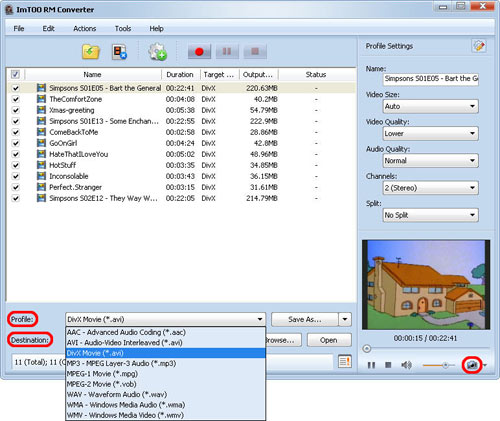Start conversion with red record button
This screenshot has height=421, width=500.
tap(199, 52)
